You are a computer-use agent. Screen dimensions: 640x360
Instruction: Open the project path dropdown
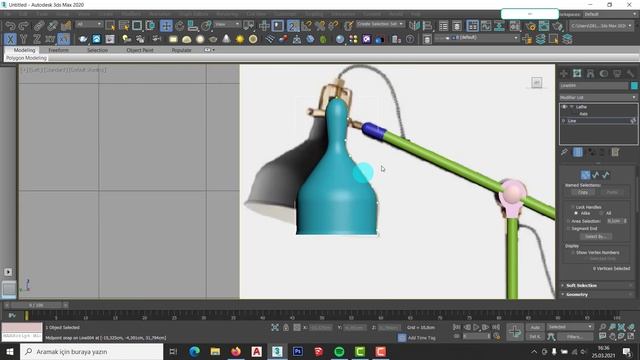[601, 26]
